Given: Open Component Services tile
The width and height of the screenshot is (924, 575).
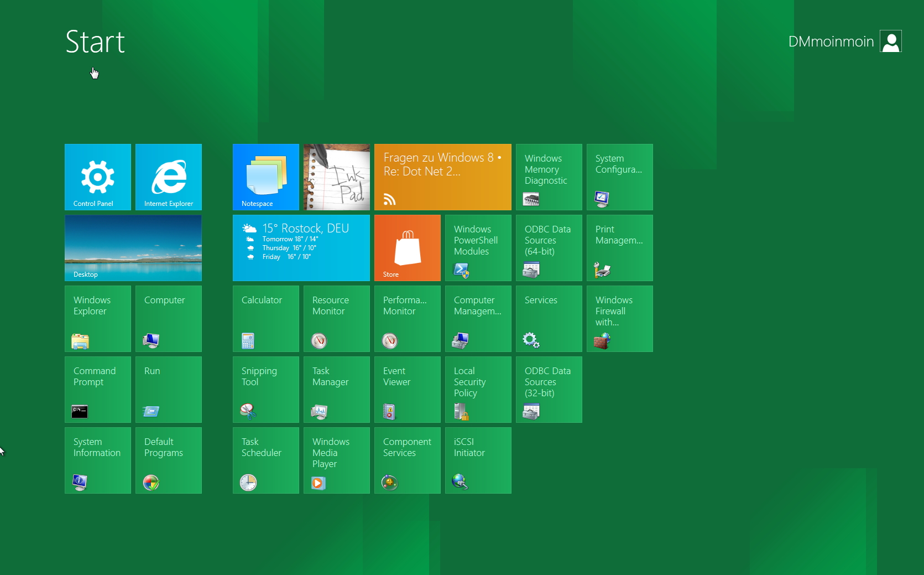Looking at the screenshot, I should (x=408, y=460).
